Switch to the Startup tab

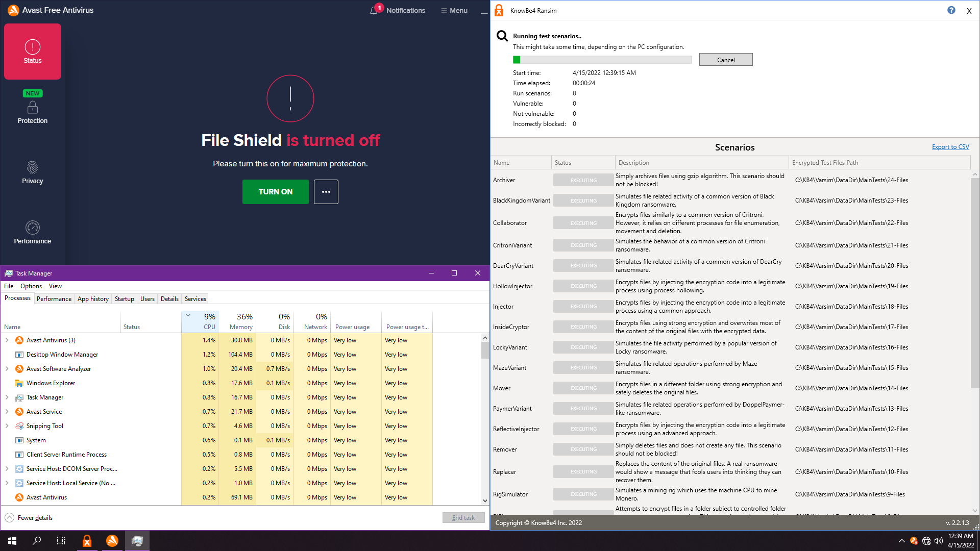click(x=125, y=299)
